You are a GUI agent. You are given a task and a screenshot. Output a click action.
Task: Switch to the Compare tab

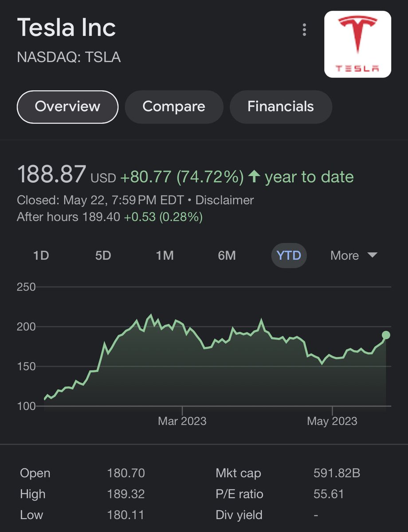tap(174, 106)
